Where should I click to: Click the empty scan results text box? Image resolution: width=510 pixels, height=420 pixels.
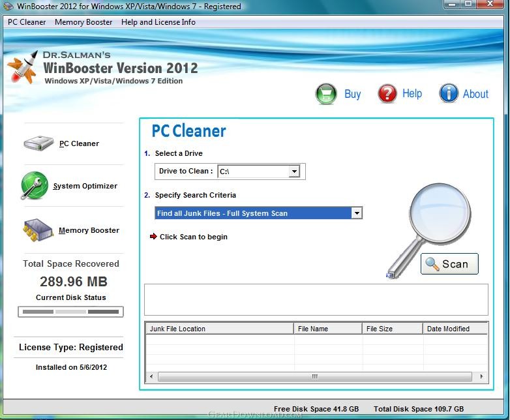(x=316, y=299)
